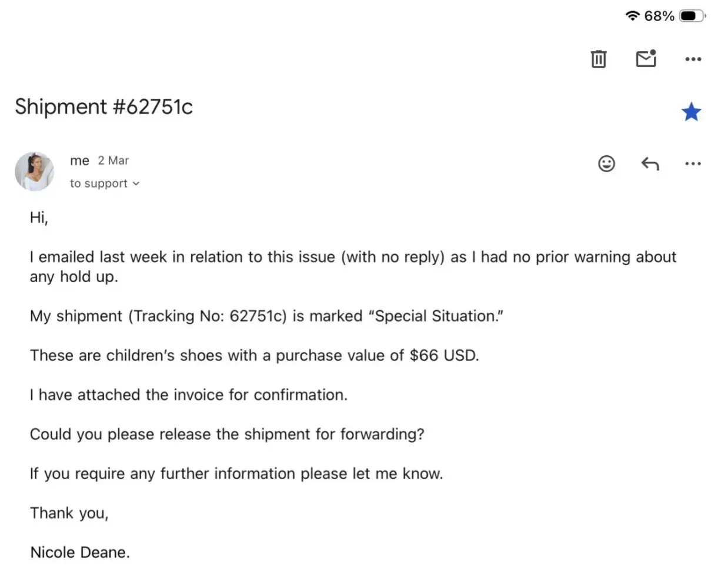Open the top toolbar more options menu
The image size is (721, 588).
tap(693, 59)
